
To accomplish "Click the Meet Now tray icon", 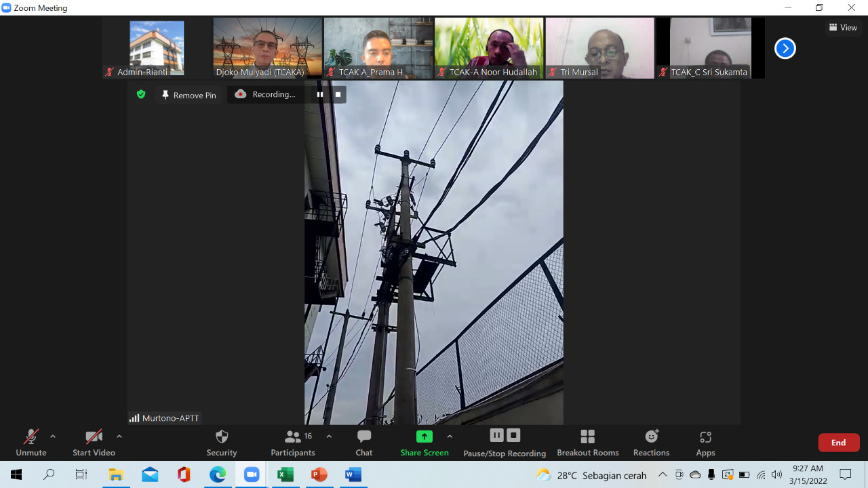I will (679, 474).
